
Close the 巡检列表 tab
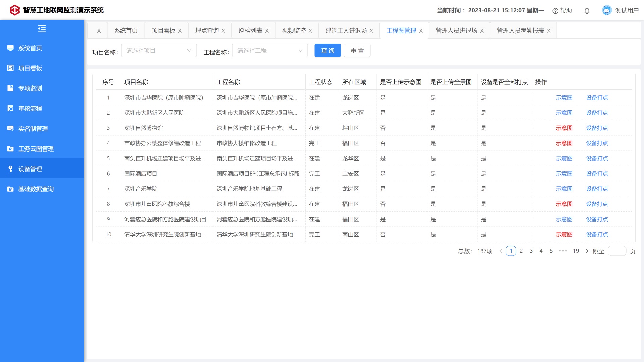[267, 31]
